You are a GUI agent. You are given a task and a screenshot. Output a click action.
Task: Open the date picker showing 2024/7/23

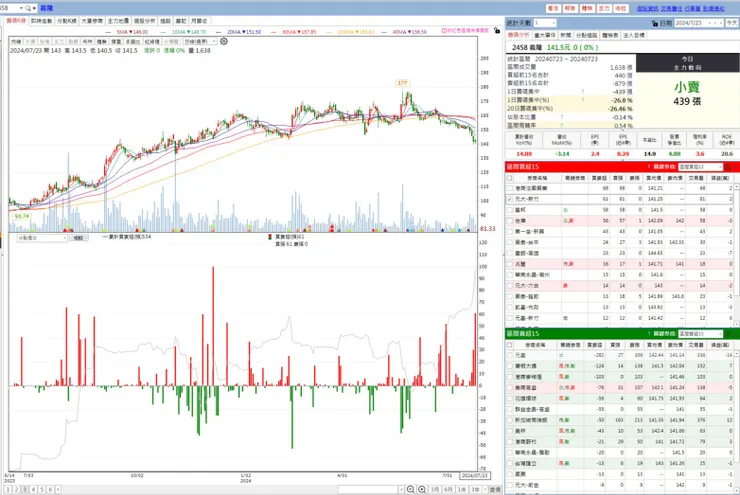click(x=699, y=23)
